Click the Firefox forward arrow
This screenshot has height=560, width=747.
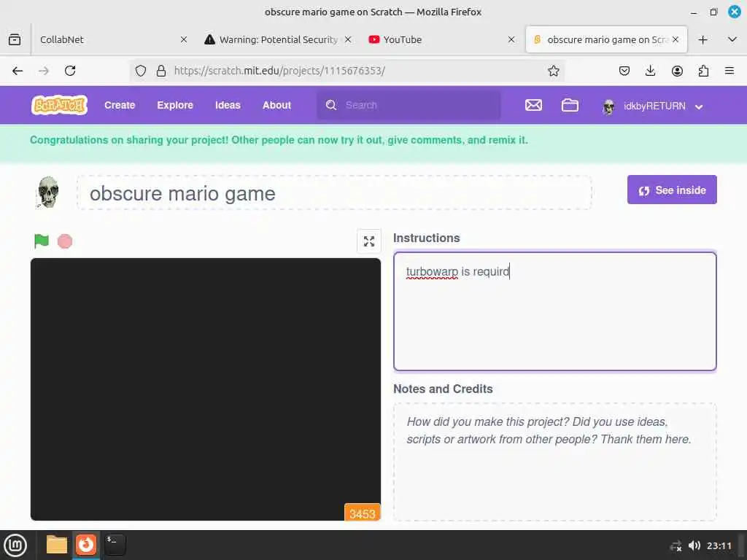pyautogui.click(x=44, y=71)
